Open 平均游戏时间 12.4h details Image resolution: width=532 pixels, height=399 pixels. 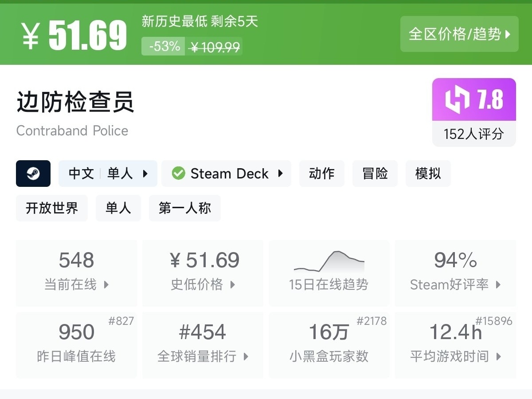(x=455, y=345)
